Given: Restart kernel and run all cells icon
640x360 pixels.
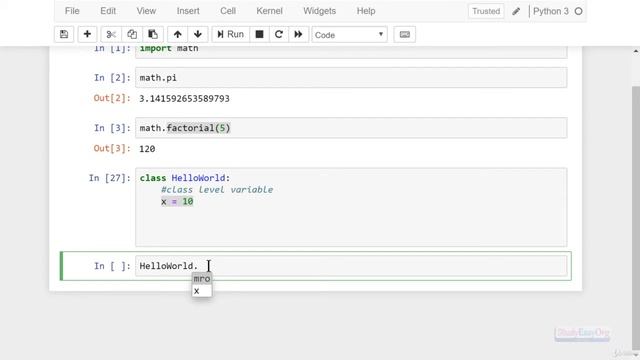Looking at the screenshot, I should 298,34.
